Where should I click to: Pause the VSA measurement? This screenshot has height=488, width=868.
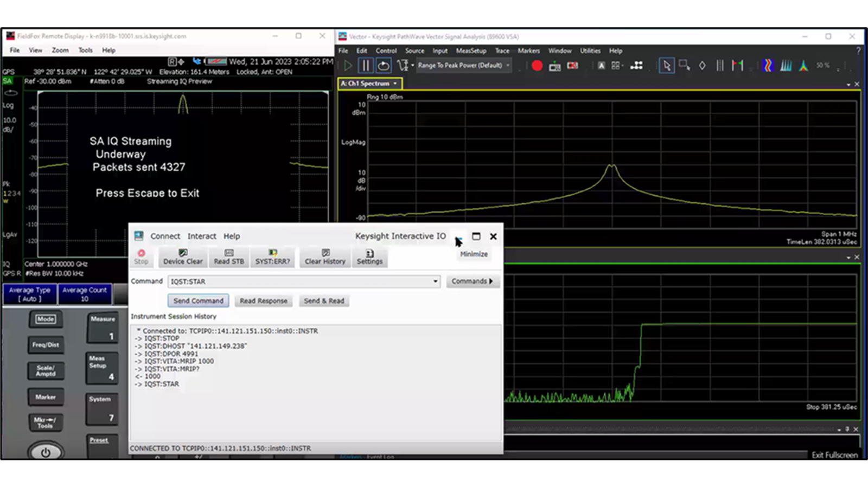366,65
